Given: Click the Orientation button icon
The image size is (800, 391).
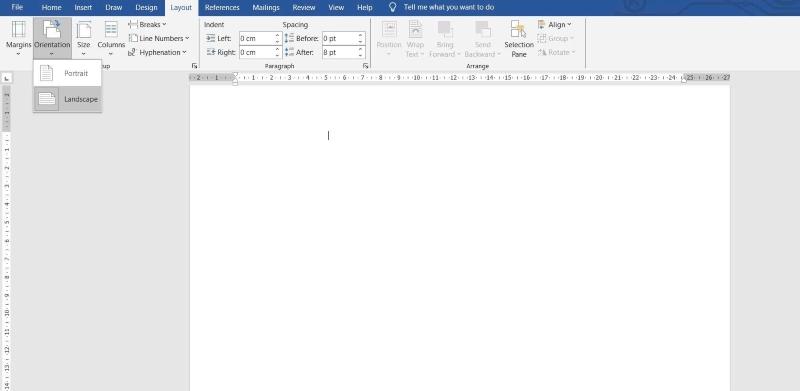Looking at the screenshot, I should [x=52, y=29].
